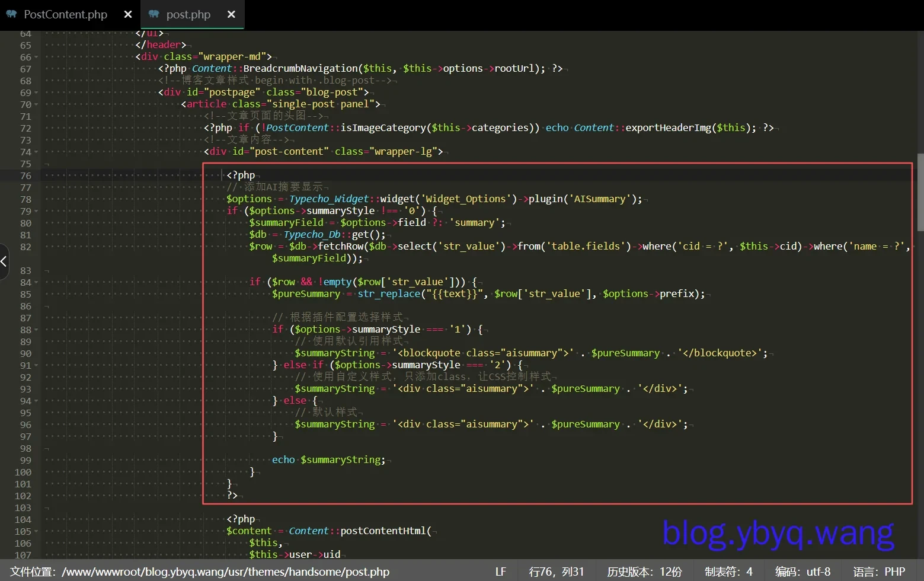Change line ending mode LF in status bar
924x581 pixels.
coord(501,572)
